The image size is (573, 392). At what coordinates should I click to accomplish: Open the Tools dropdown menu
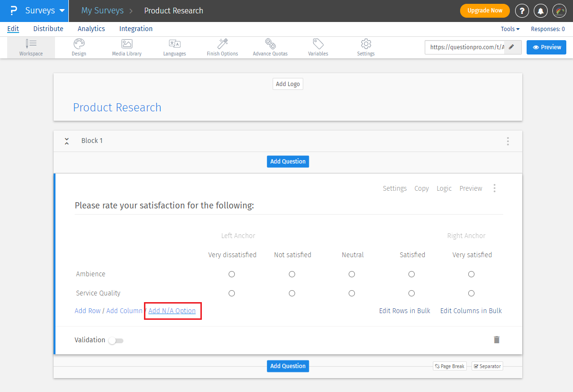coord(510,29)
